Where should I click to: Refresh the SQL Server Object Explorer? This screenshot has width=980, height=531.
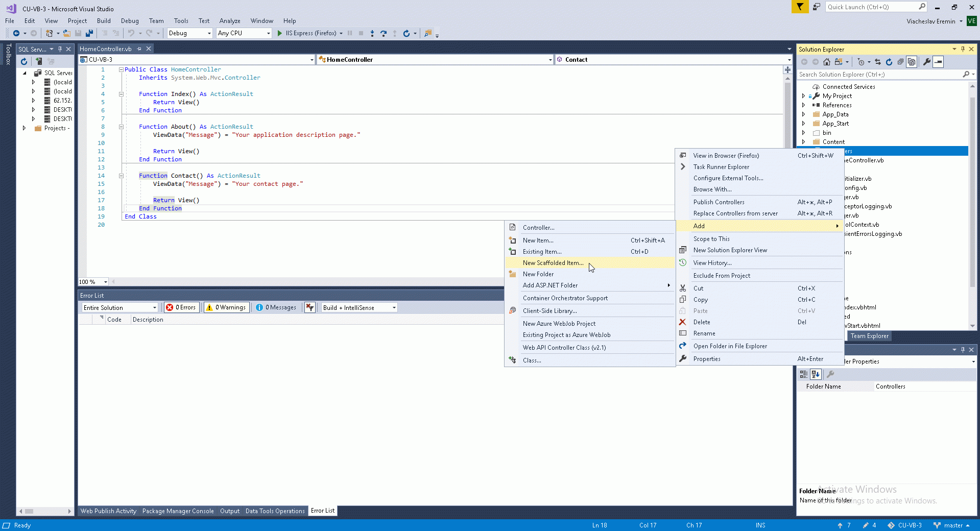coord(23,61)
